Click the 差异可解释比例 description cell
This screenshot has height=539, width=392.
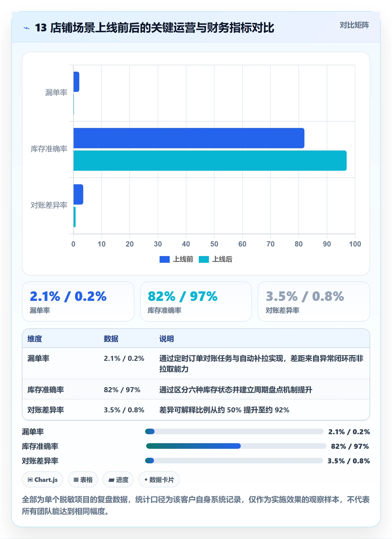[x=224, y=410]
